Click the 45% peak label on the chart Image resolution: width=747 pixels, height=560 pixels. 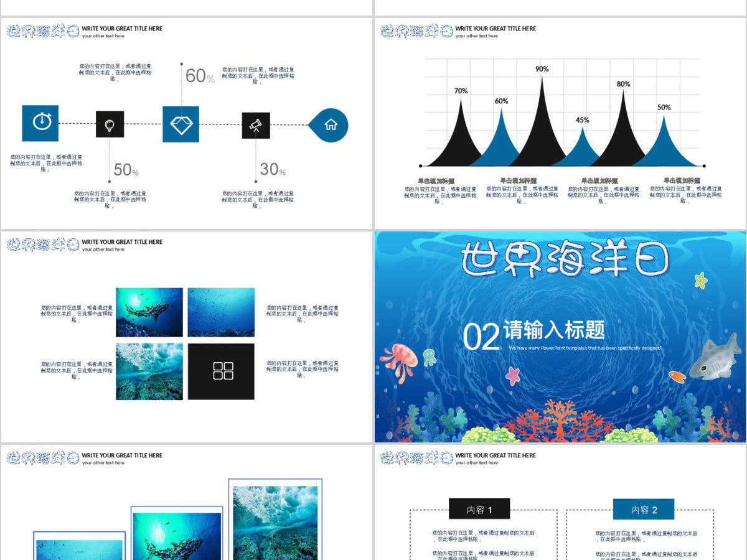(583, 120)
